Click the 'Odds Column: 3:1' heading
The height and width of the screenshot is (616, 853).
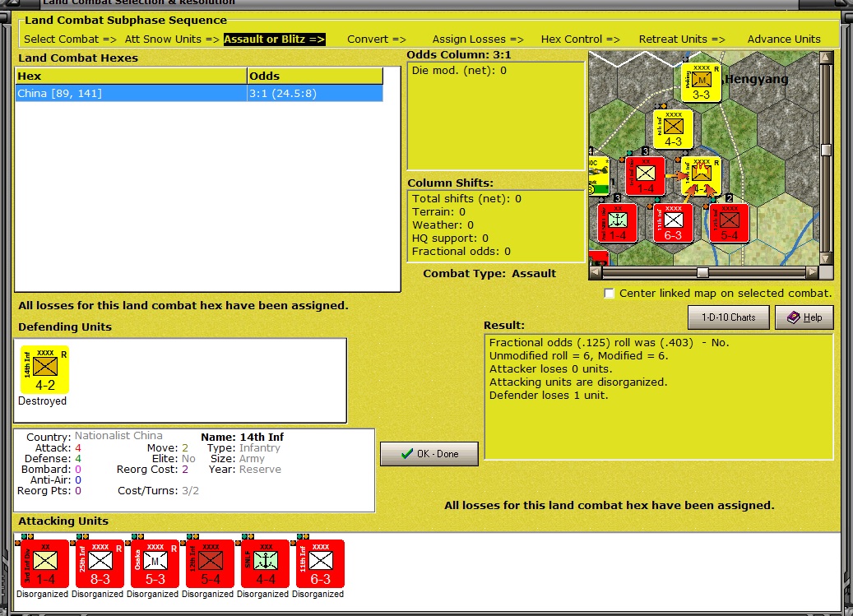pos(459,55)
